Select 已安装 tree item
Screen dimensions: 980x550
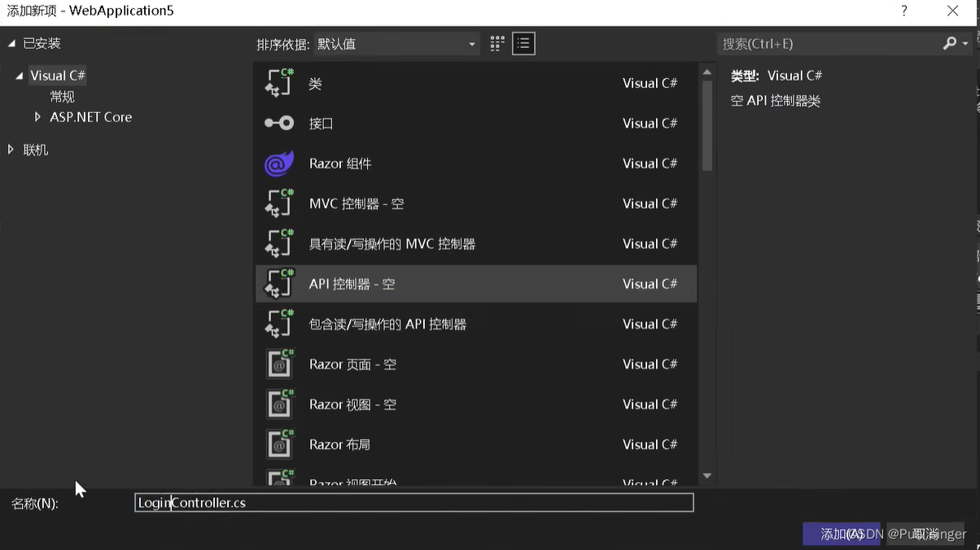(x=42, y=43)
